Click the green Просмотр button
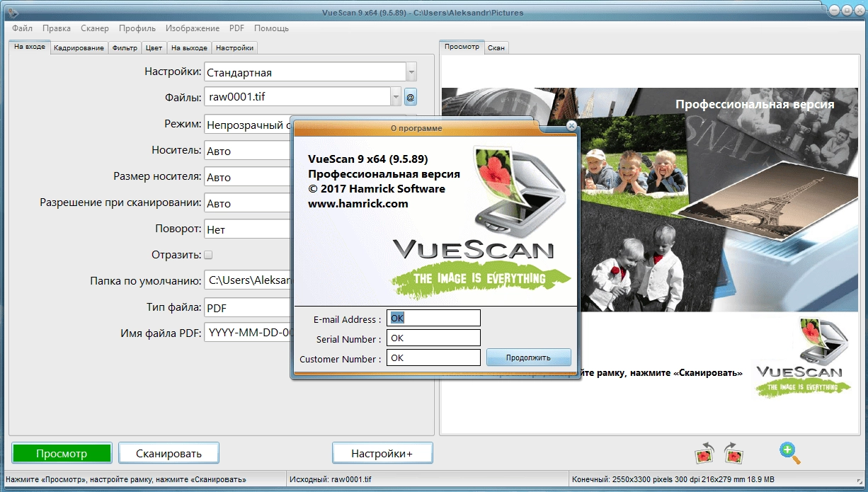868x492 pixels. pos(62,453)
